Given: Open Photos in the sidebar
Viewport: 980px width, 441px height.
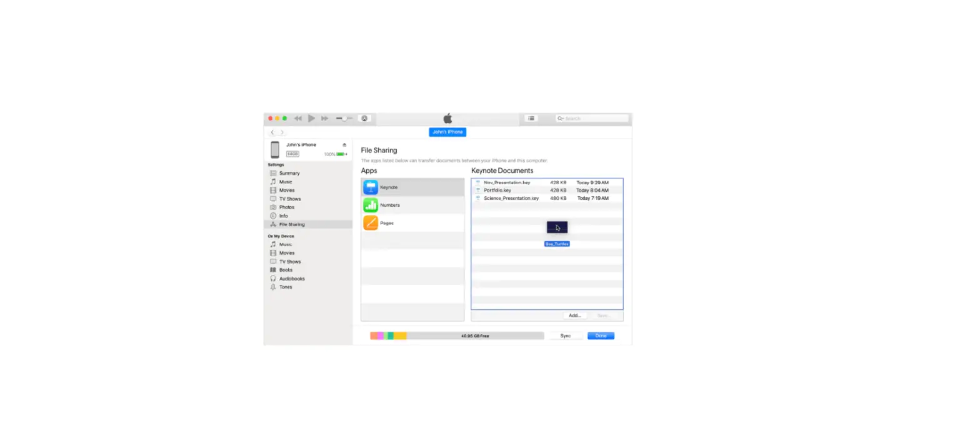Looking at the screenshot, I should pyautogui.click(x=287, y=207).
